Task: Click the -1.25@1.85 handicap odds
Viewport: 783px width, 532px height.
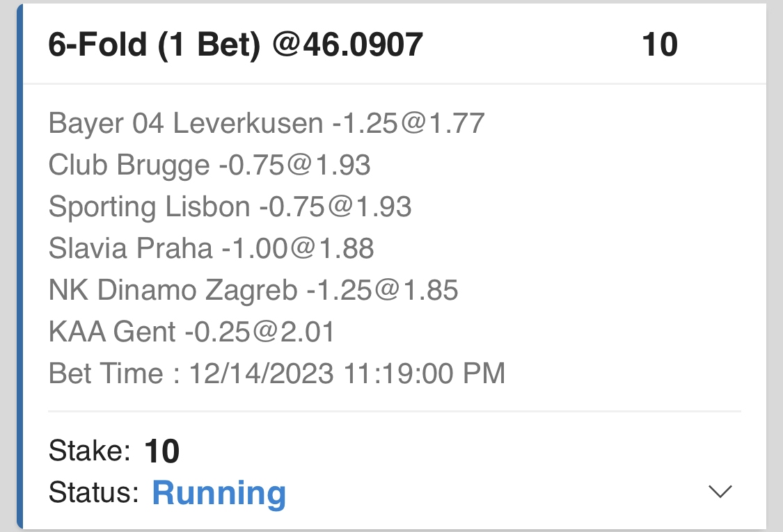Action: tap(381, 290)
